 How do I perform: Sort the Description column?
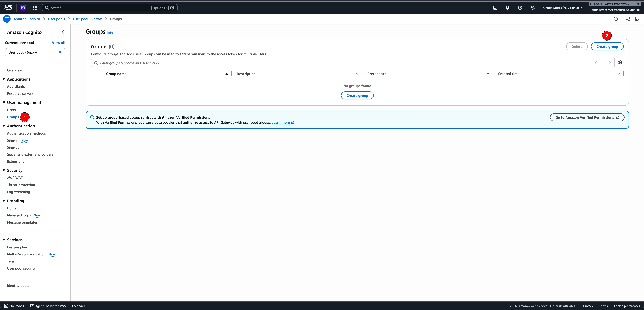[357, 73]
